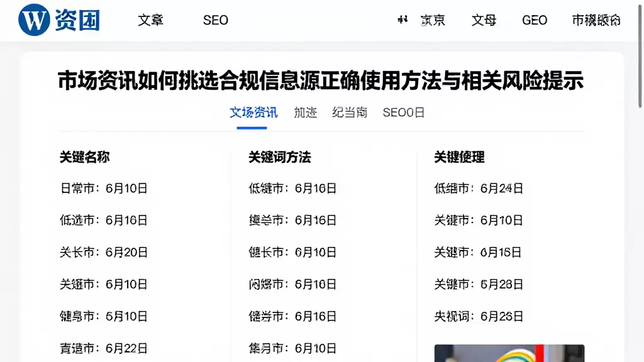The width and height of the screenshot is (644, 362).
Task: Open the 文章 navigation menu item
Action: (x=150, y=20)
